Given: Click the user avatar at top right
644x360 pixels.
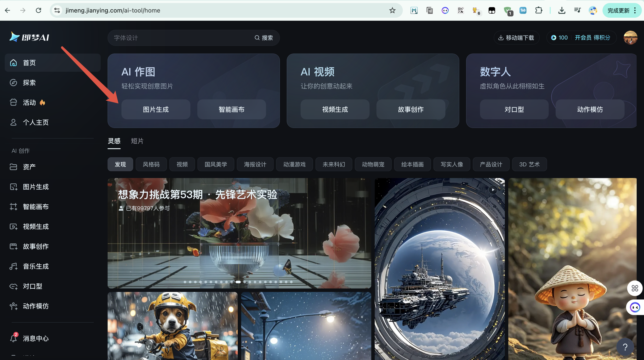Looking at the screenshot, I should coord(630,38).
